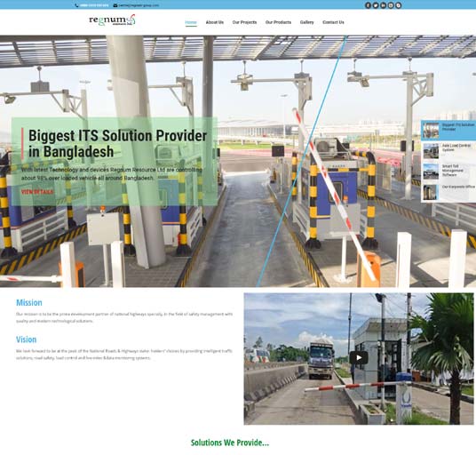Select the Our Corporate Office slide
Screen dimensions: 476x455
pos(448,192)
